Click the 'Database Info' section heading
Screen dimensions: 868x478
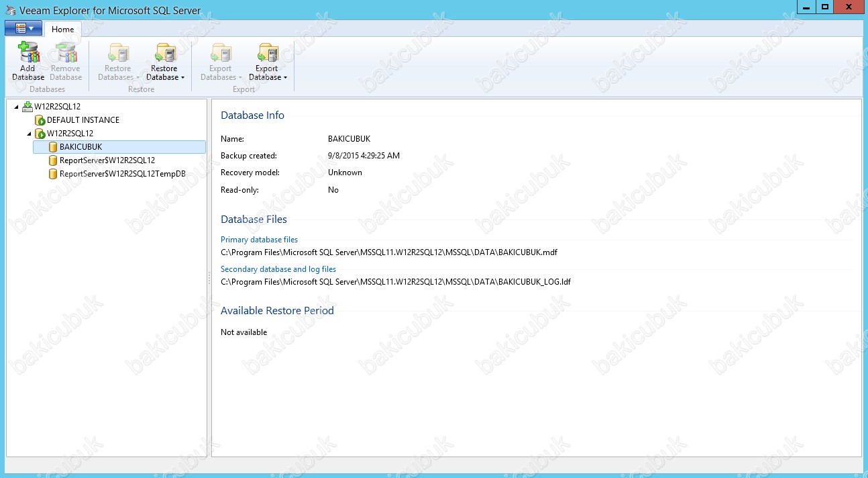tap(253, 115)
